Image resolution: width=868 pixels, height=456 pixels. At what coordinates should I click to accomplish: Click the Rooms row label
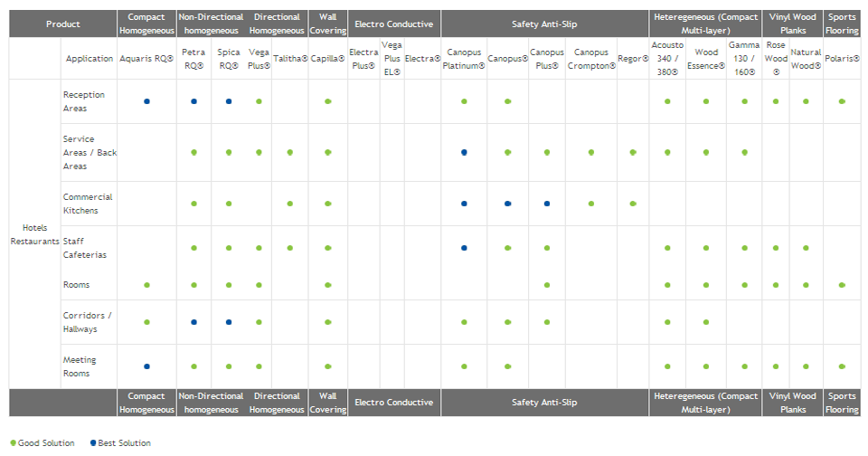click(76, 285)
